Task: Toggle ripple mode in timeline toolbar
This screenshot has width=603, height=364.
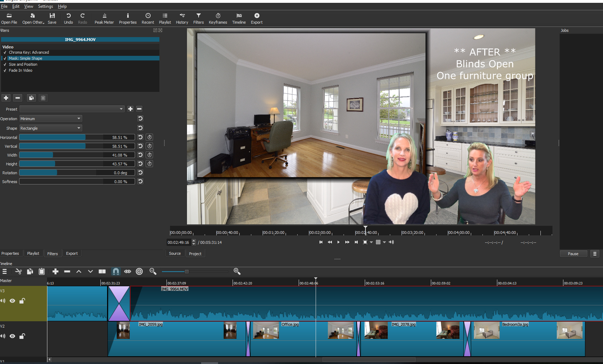Action: 139,271
